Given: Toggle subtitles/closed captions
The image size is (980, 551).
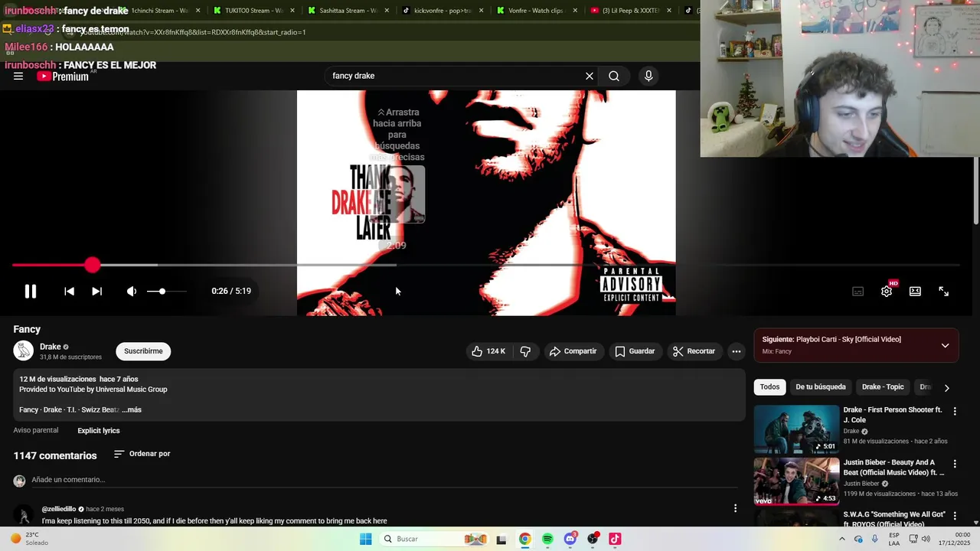Looking at the screenshot, I should click(x=857, y=291).
